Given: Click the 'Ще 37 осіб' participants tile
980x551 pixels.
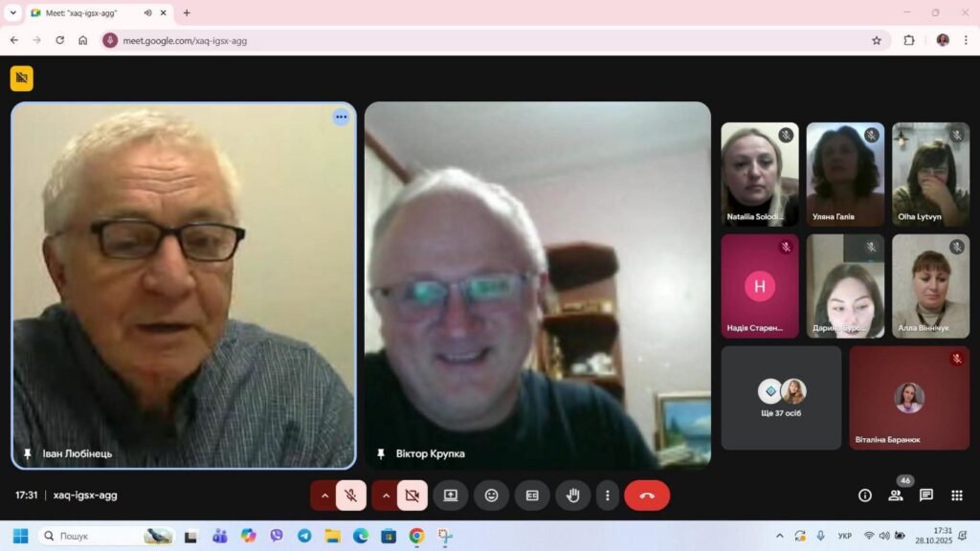Looking at the screenshot, I should [781, 398].
